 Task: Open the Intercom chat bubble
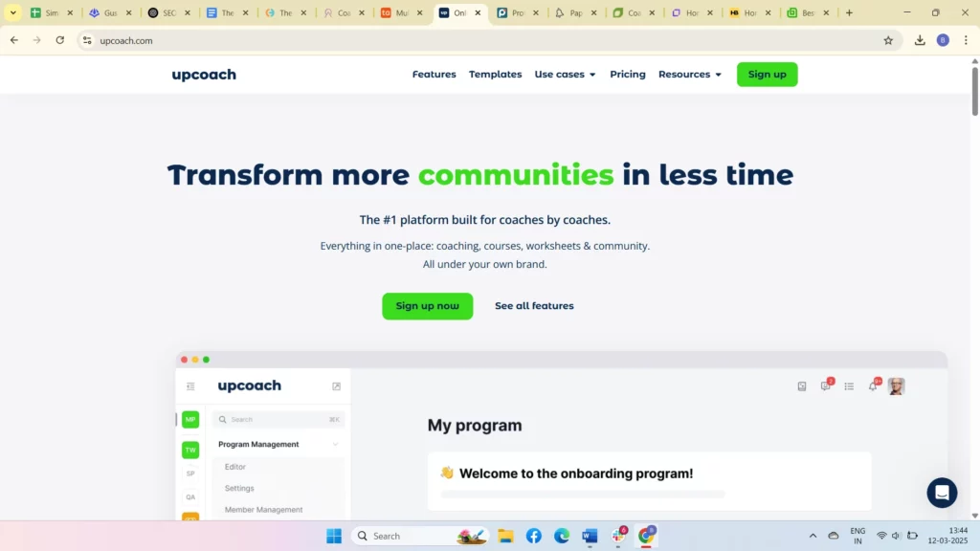942,493
